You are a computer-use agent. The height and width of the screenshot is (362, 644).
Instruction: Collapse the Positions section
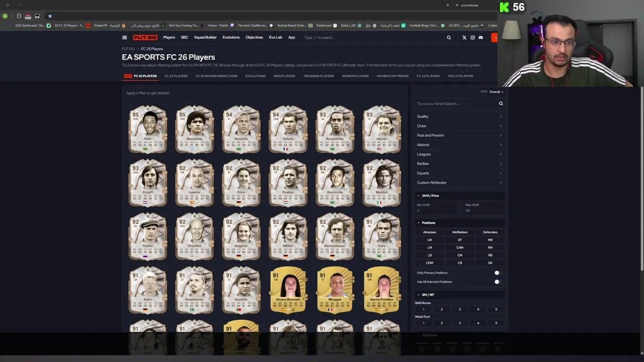pos(459,223)
